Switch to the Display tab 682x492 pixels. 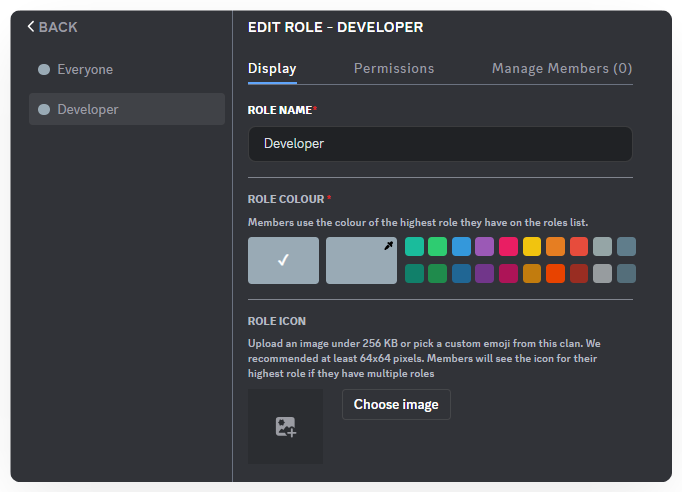click(272, 68)
